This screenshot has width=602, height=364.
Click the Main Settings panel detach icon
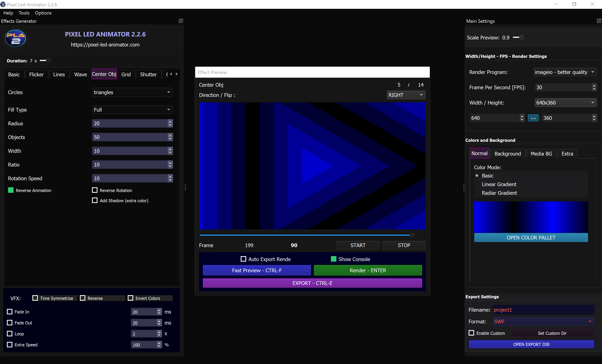(599, 21)
